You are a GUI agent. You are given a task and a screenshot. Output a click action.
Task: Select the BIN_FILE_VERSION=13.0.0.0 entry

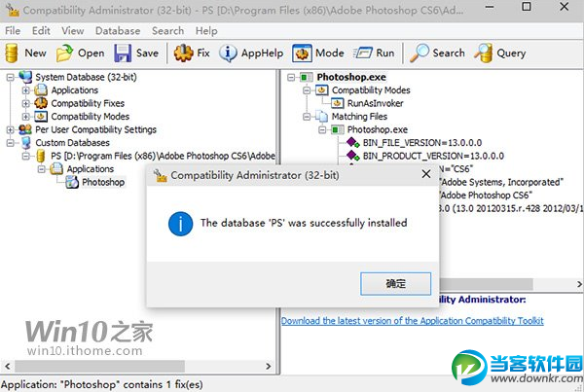[x=422, y=143]
